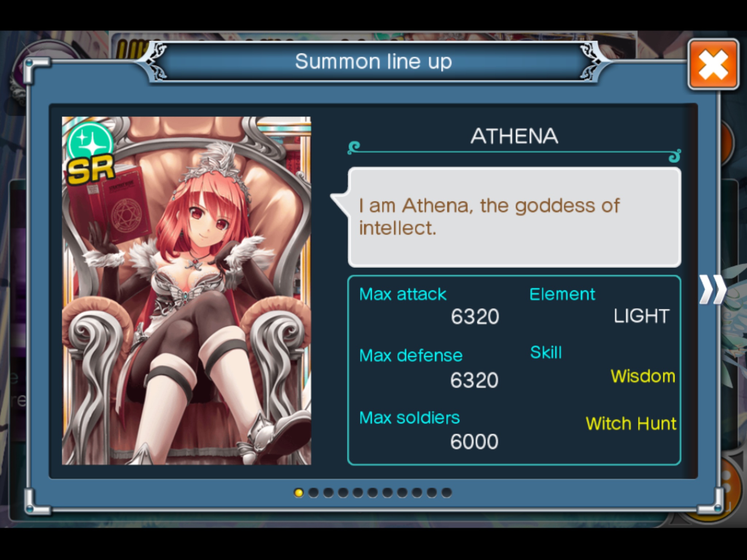The image size is (747, 560).
Task: Select the second page indicator dot
Action: tap(313, 493)
